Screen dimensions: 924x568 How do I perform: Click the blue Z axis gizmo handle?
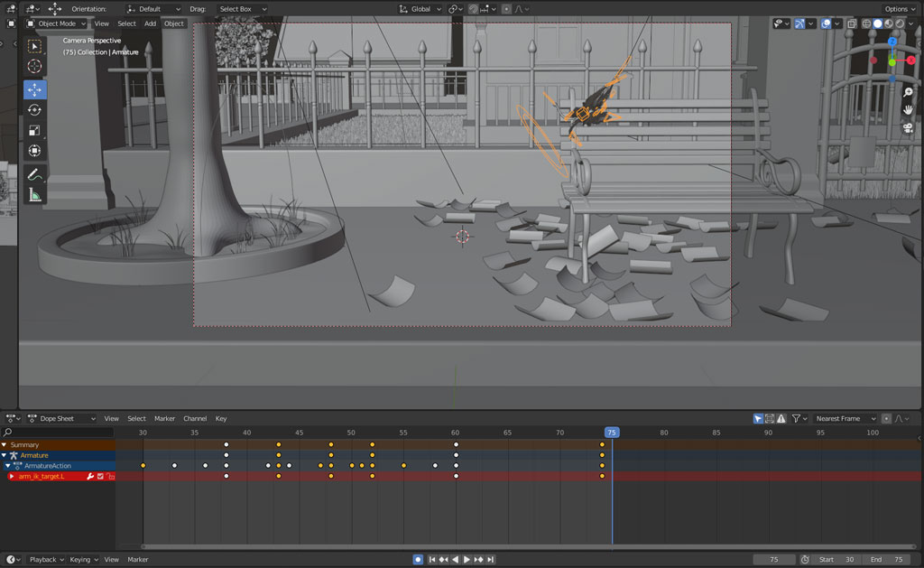tap(892, 42)
